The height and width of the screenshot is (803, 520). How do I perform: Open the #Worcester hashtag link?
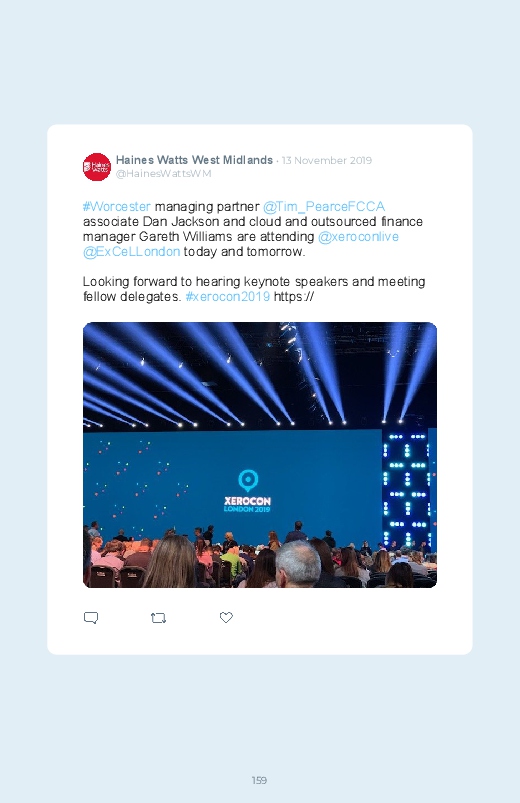117,206
